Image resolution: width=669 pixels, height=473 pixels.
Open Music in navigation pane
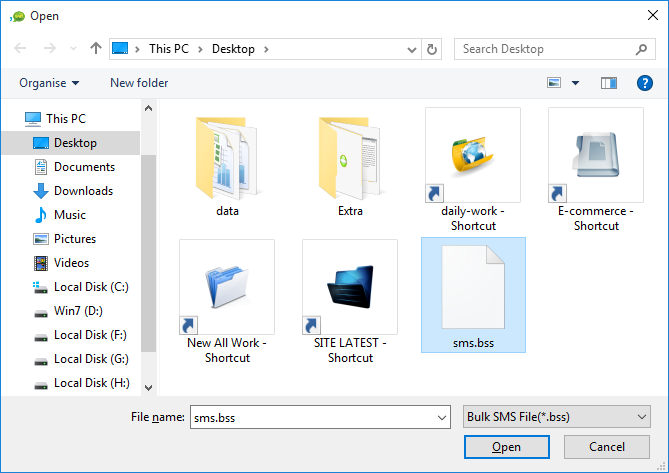[x=60, y=215]
